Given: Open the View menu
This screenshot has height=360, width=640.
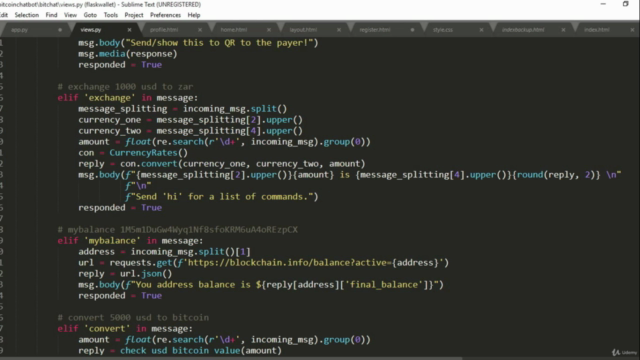Looking at the screenshot, I should pyautogui.click(x=70, y=15).
